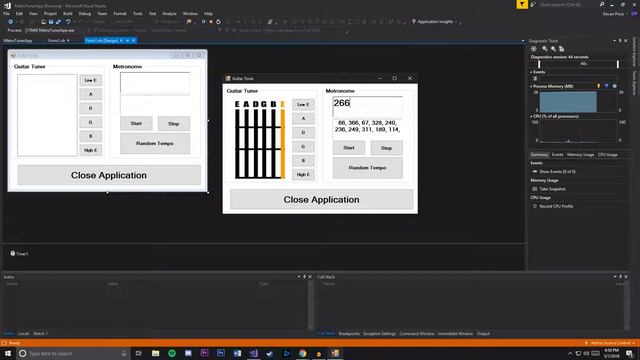Viewport: 640px width, 360px height.
Task: Click High E button in running Guitar Tools window
Action: point(303,174)
